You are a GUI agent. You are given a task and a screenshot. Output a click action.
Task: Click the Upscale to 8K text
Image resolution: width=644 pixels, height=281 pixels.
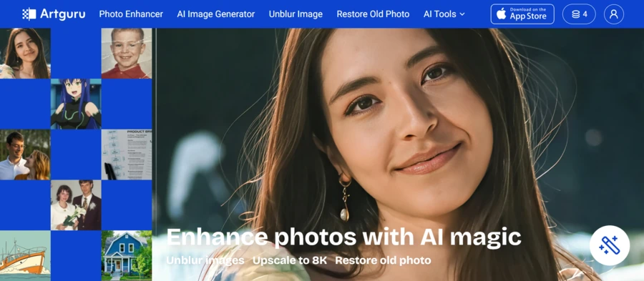[290, 260]
